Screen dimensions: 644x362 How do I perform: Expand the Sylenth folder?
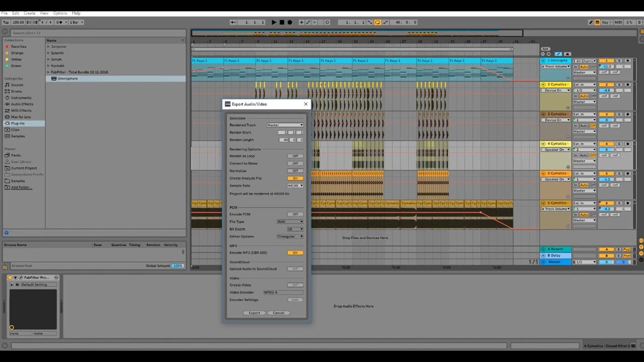pyautogui.click(x=49, y=53)
